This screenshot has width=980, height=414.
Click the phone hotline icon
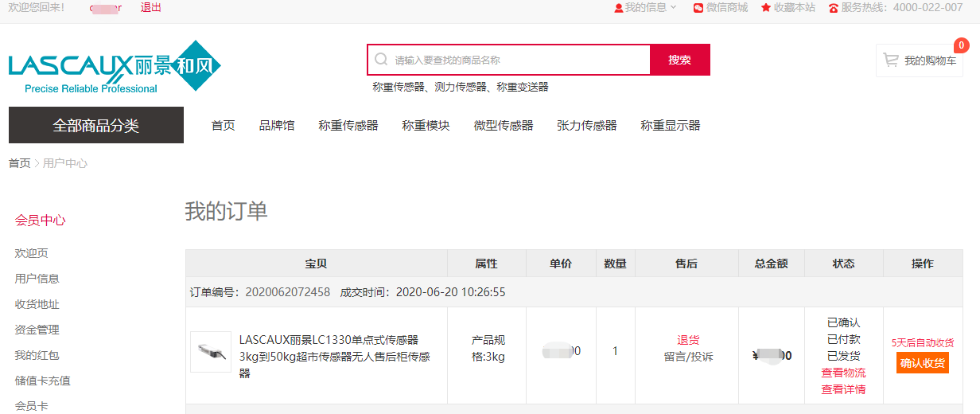(x=834, y=8)
